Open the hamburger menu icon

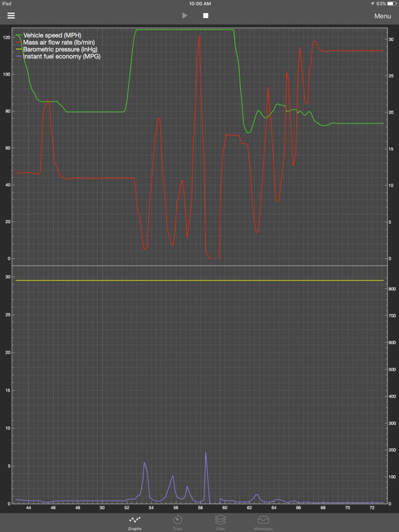point(11,16)
